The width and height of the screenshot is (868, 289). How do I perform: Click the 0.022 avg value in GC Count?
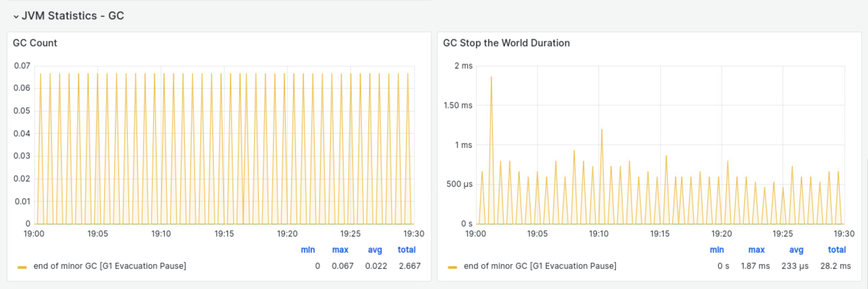(376, 266)
